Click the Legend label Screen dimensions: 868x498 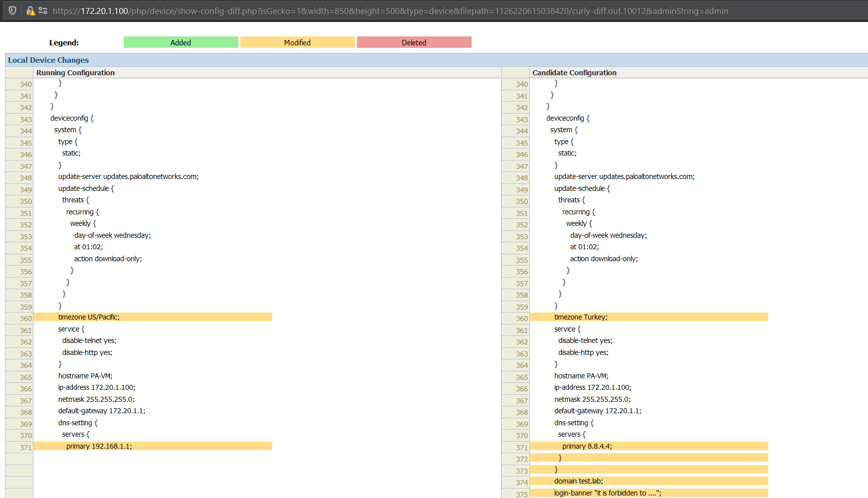click(64, 43)
